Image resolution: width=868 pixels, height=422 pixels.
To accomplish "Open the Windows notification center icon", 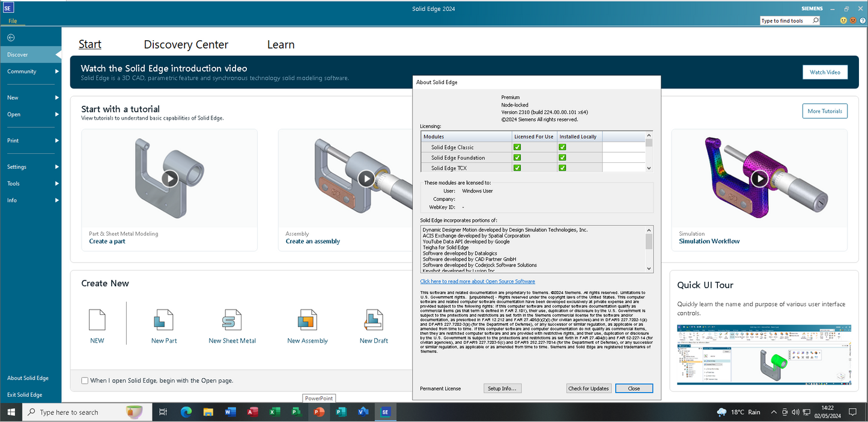I will pyautogui.click(x=852, y=412).
